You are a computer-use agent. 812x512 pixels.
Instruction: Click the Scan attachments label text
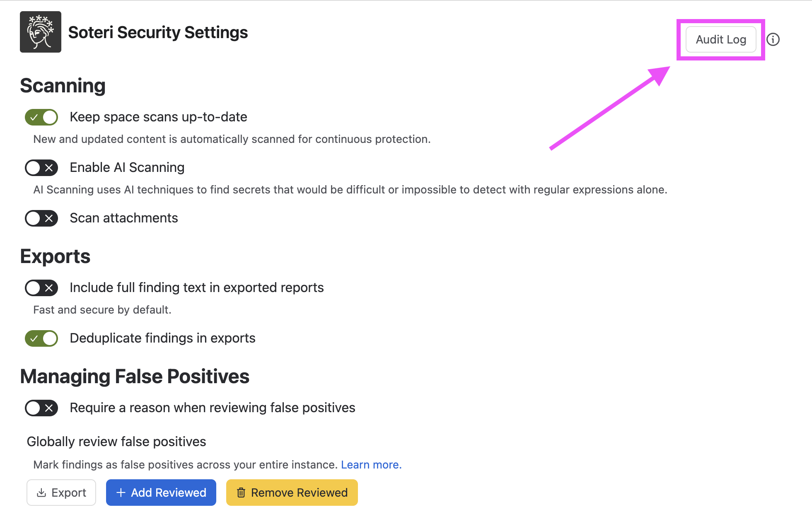tap(124, 218)
